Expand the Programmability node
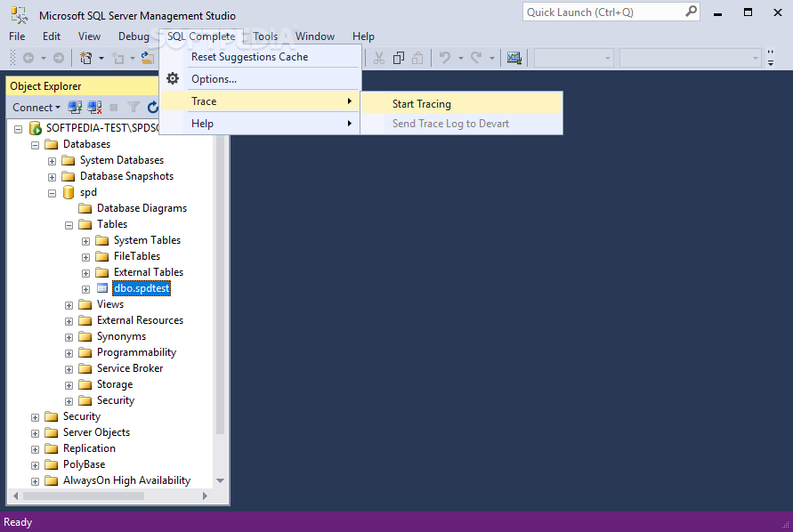 tap(69, 353)
